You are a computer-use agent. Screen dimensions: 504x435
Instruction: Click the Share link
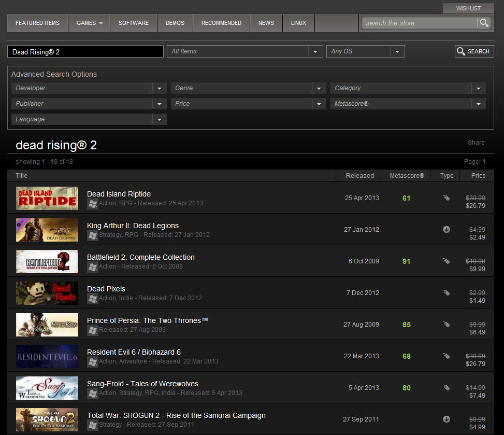[476, 143]
